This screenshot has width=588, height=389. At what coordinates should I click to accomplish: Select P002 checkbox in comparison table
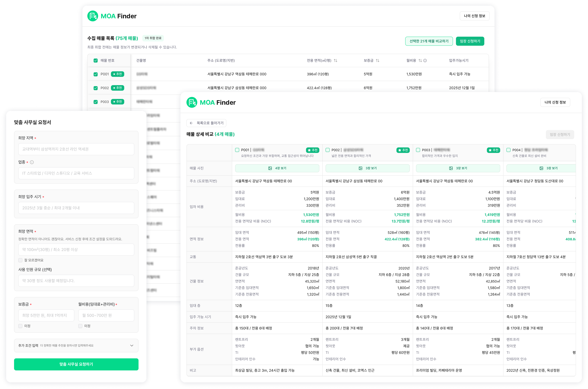pyautogui.click(x=328, y=150)
